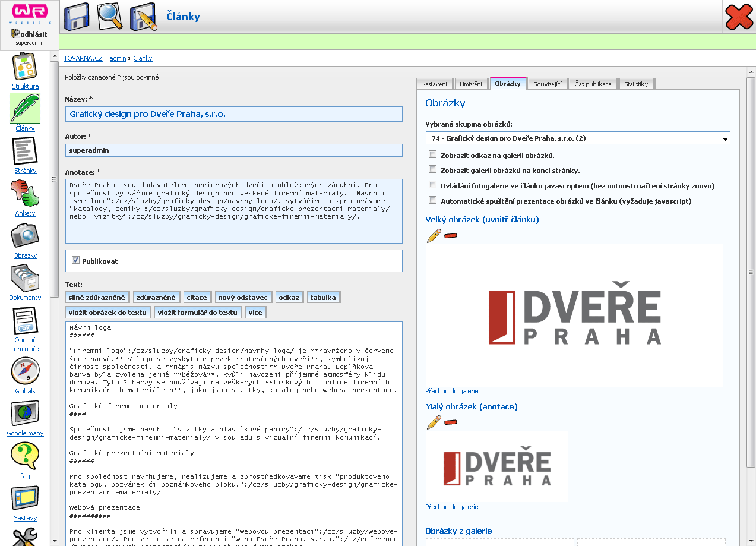Follow 'Přechod do galerie' under large image

tap(452, 391)
